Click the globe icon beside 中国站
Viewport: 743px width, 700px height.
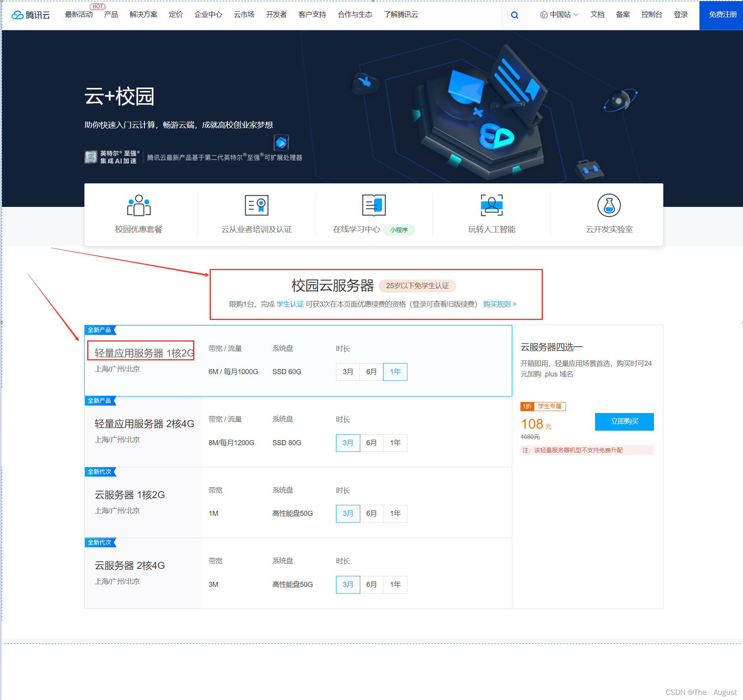point(544,15)
